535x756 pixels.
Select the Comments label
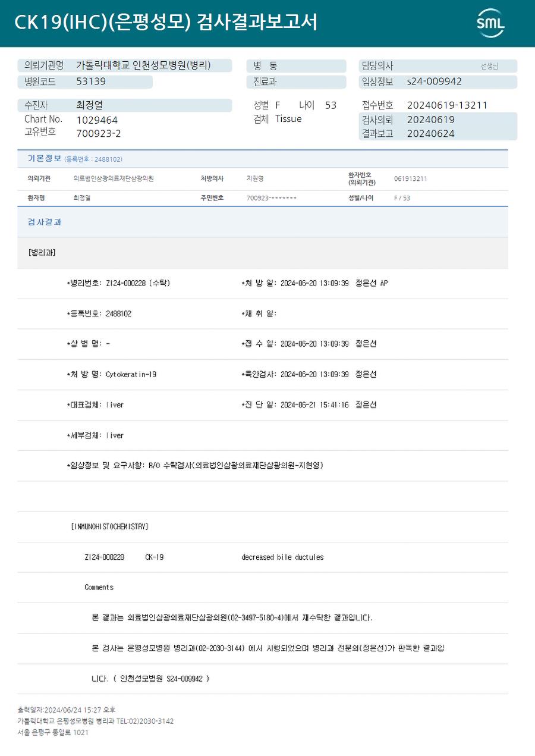point(99,587)
